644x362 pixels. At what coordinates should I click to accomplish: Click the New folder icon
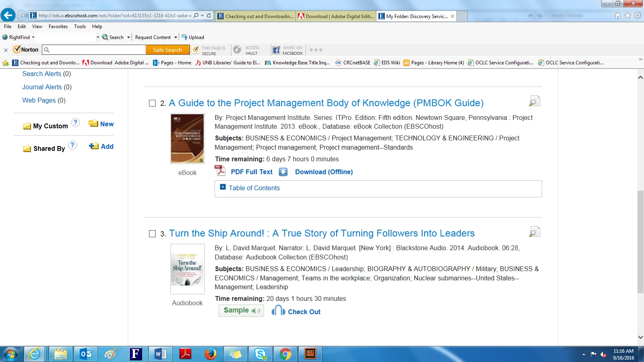[93, 123]
